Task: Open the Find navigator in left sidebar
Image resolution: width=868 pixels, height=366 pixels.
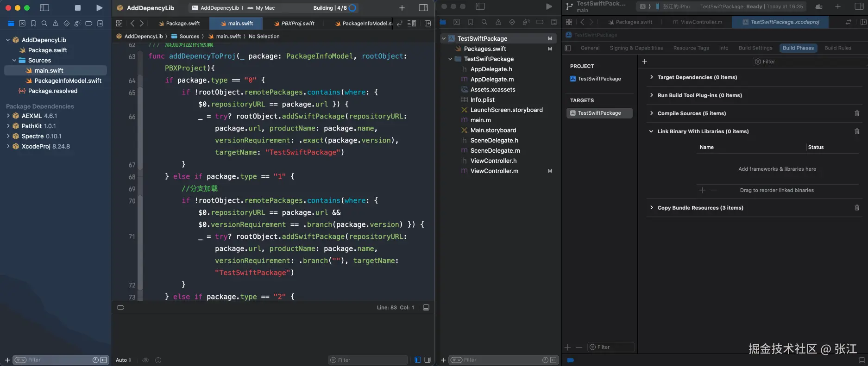Action: 44,23
